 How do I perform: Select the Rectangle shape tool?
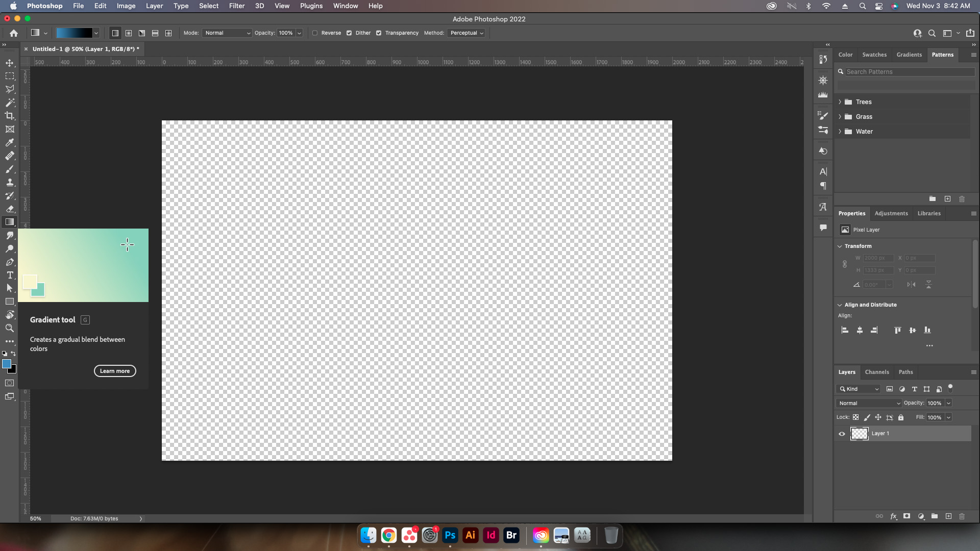coord(10,302)
